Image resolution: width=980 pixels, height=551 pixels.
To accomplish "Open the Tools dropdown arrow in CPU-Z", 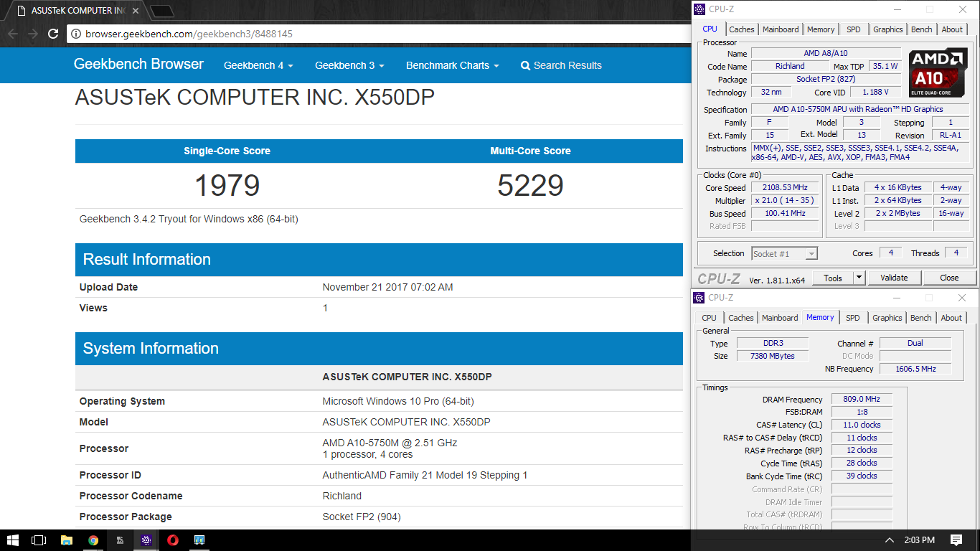I will (x=859, y=278).
